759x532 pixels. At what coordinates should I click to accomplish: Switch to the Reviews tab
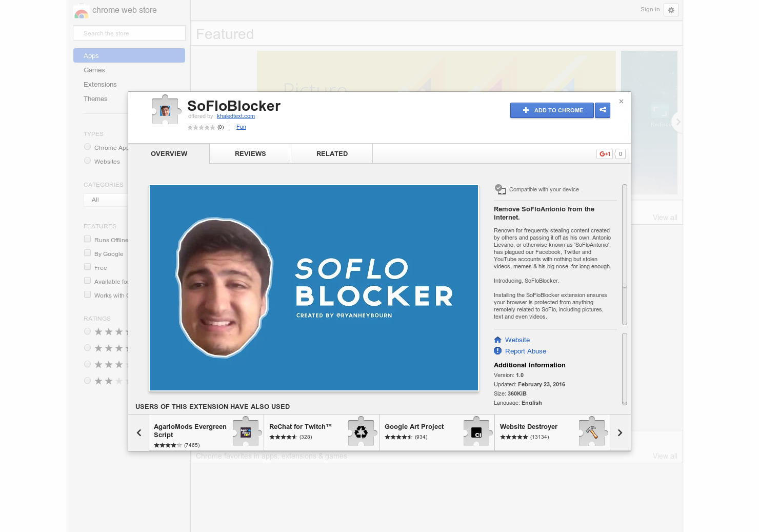click(250, 153)
